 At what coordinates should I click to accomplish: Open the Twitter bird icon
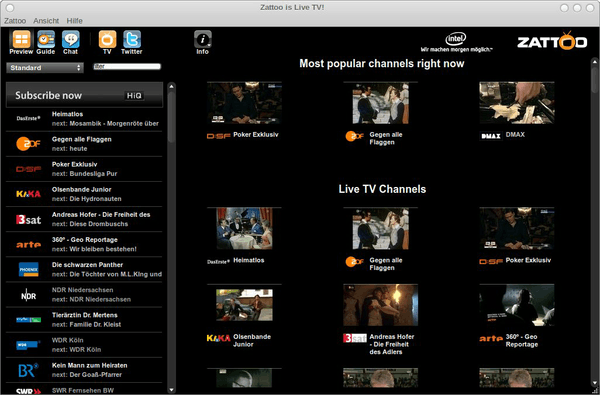[132, 39]
